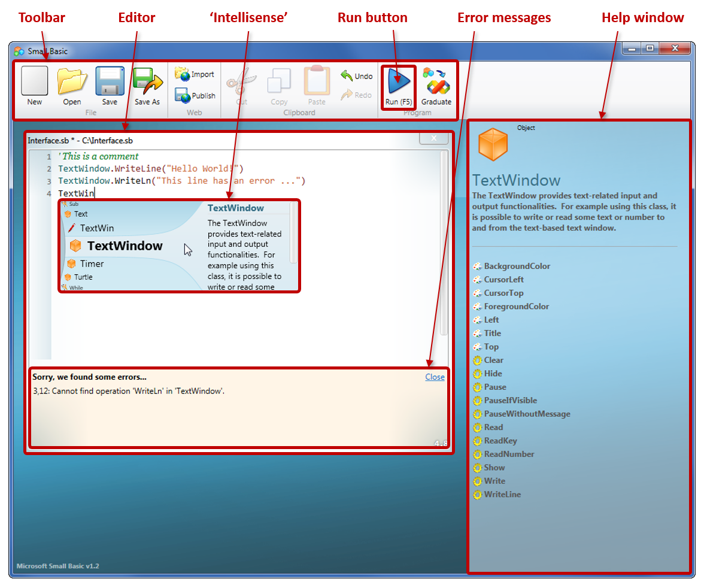Click the orange TextWindow object cube icon
Screen dimensions: 704x588
[x=493, y=144]
